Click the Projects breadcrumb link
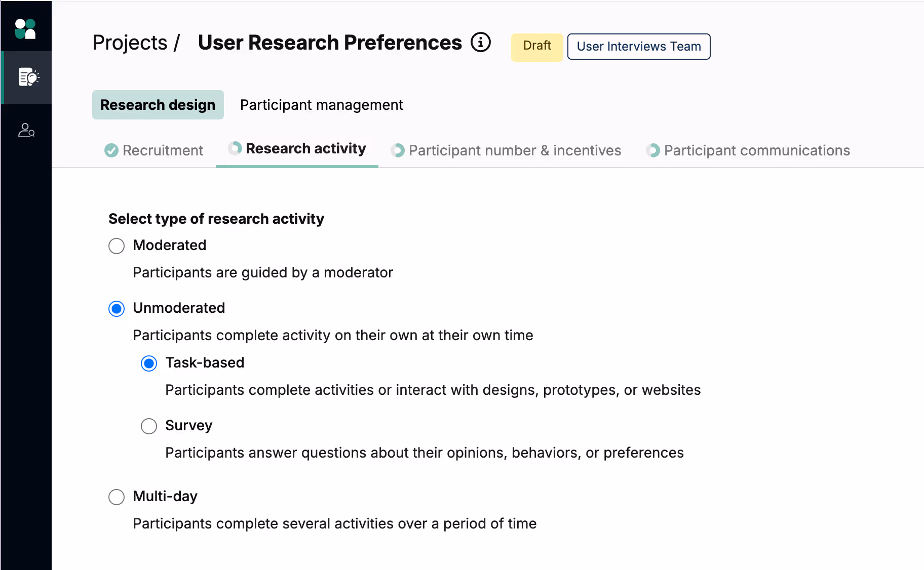This screenshot has width=924, height=570. (130, 43)
